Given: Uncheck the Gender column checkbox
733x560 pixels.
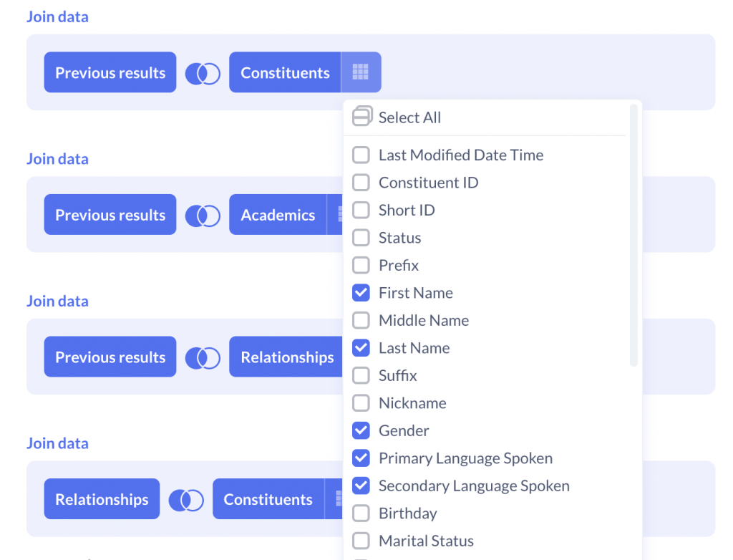Looking at the screenshot, I should tap(361, 430).
